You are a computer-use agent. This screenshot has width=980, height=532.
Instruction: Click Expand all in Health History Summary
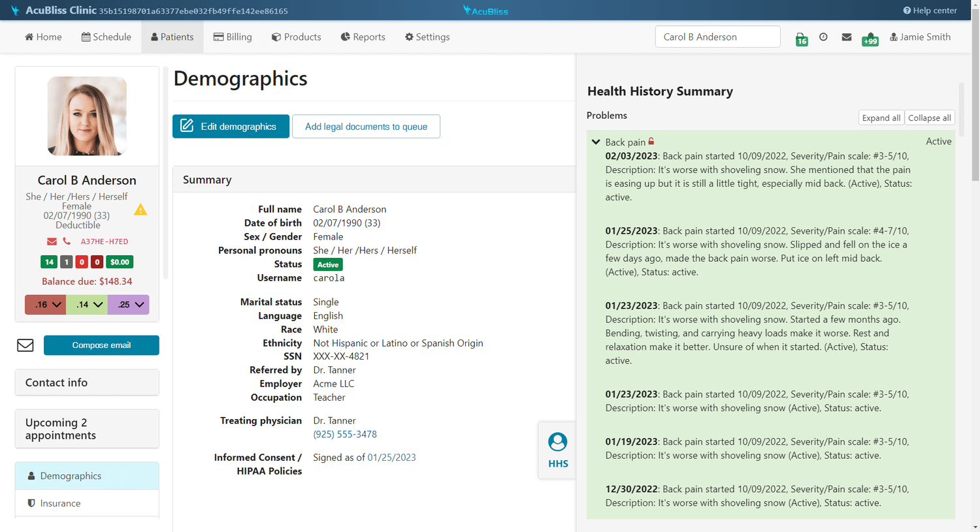point(881,117)
